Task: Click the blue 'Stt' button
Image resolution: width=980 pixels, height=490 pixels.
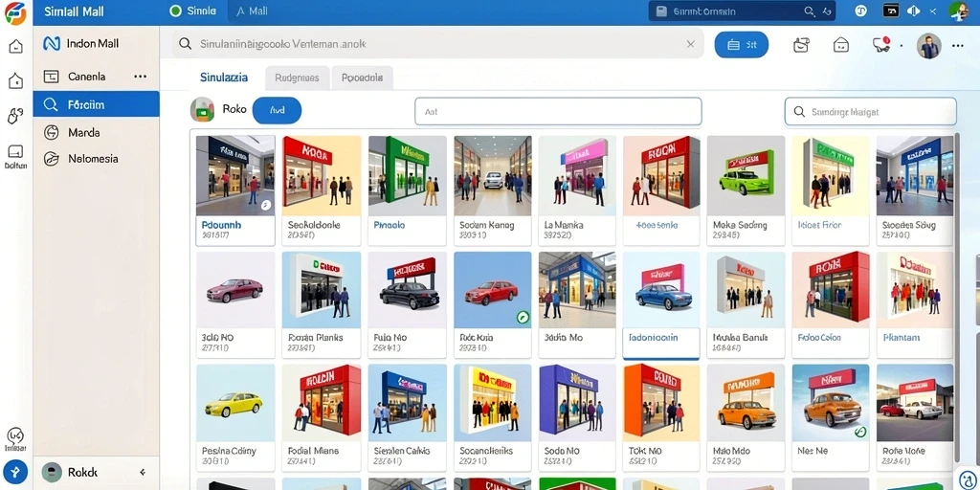Action: (x=742, y=45)
